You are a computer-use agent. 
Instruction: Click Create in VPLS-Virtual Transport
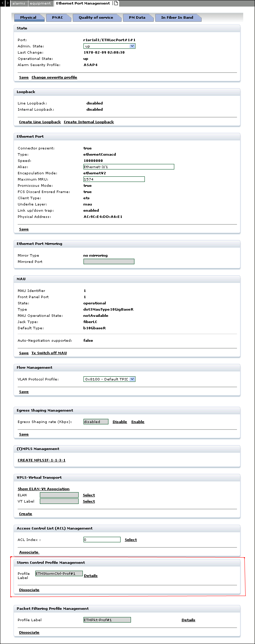[26, 514]
